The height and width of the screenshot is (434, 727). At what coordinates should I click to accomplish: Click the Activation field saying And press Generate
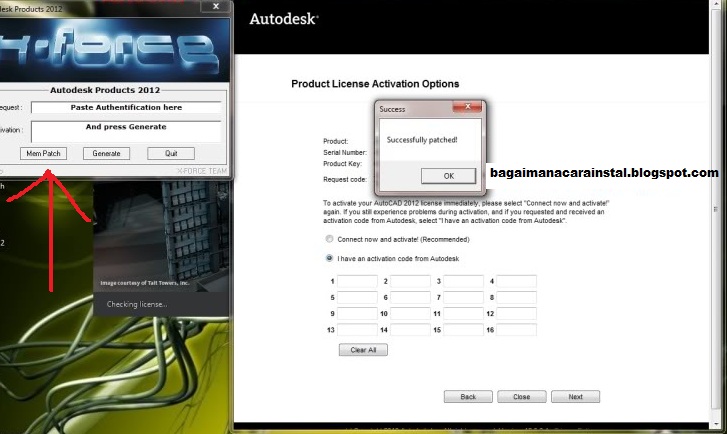pos(126,132)
